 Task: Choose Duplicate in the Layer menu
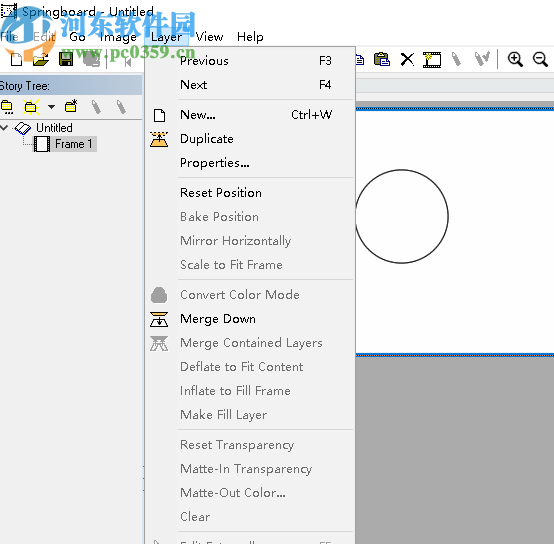249,139
